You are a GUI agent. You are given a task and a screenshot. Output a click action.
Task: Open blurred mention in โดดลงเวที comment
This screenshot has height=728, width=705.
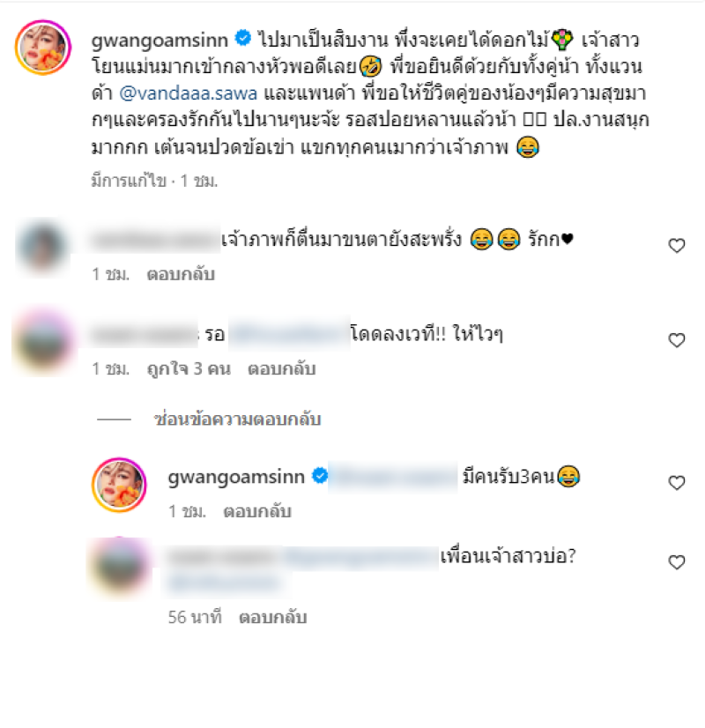[x=289, y=333]
